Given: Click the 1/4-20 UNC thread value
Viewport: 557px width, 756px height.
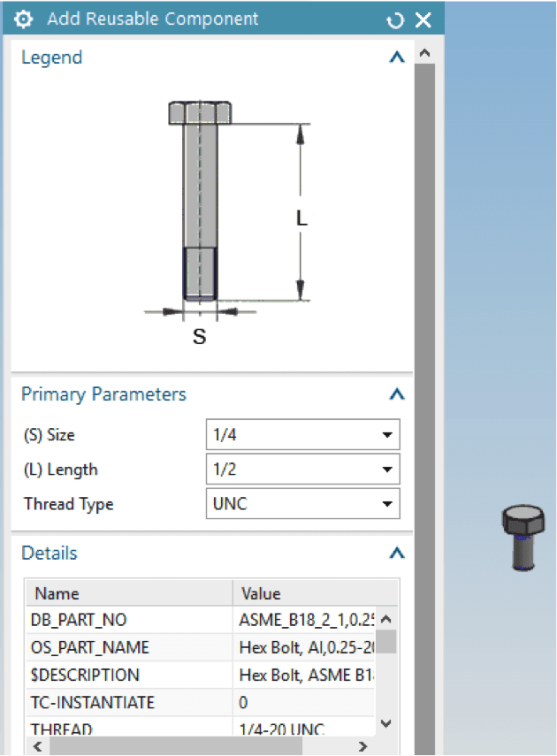Looking at the screenshot, I should pos(282,729).
